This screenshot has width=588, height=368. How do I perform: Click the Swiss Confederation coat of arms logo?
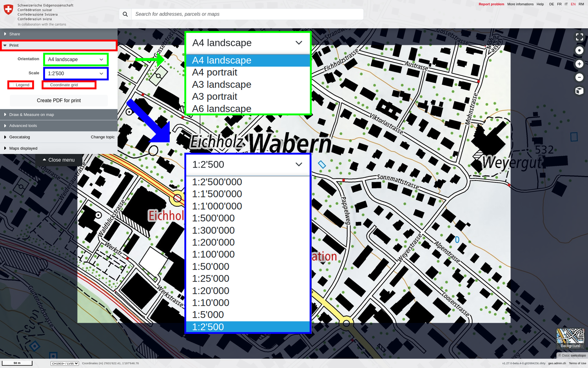point(8,9)
